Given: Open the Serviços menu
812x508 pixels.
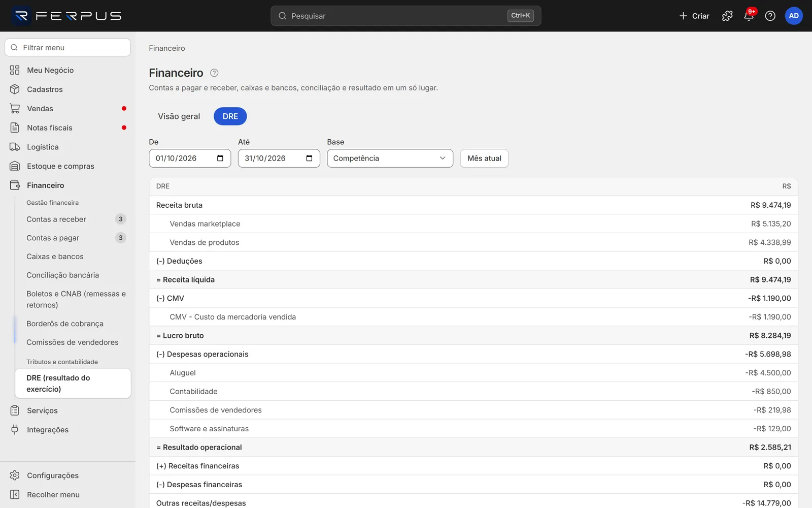Looking at the screenshot, I should pyautogui.click(x=68, y=410).
